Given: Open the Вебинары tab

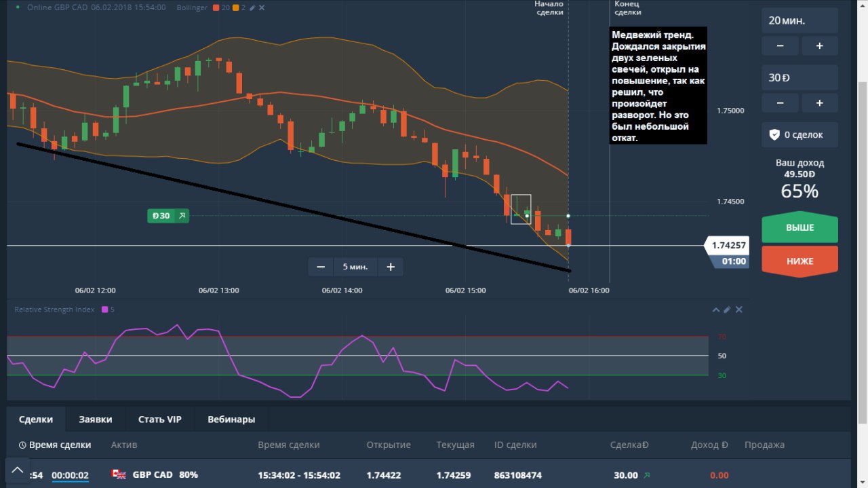Looking at the screenshot, I should coord(231,419).
